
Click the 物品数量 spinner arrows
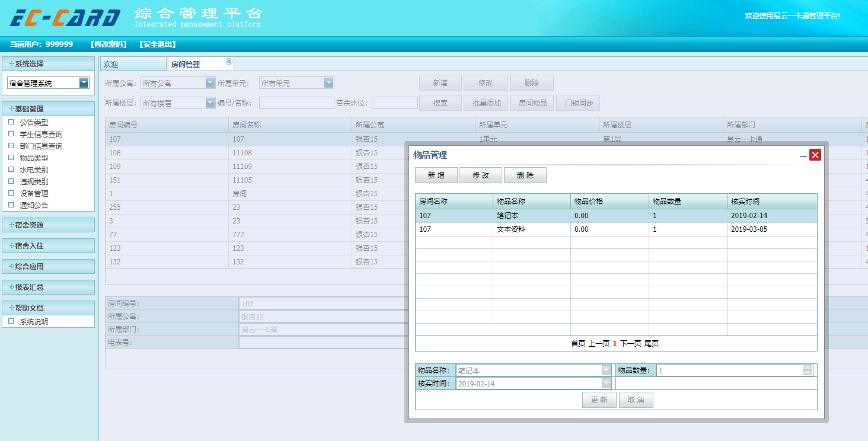pyautogui.click(x=808, y=370)
